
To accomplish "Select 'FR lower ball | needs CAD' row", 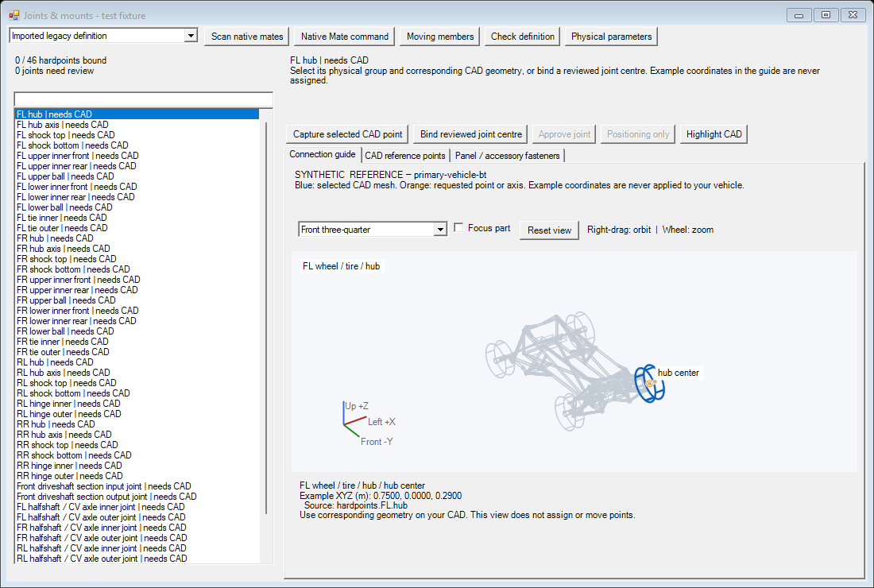I will [x=137, y=331].
